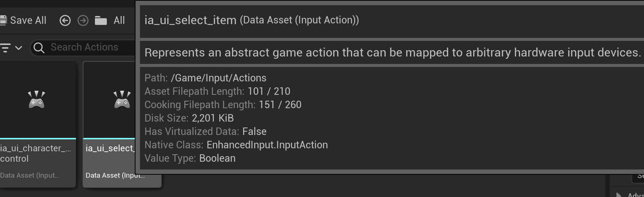Click the ia_ui_character_control gamepad icon
Image resolution: width=644 pixels, height=197 pixels.
click(36, 100)
